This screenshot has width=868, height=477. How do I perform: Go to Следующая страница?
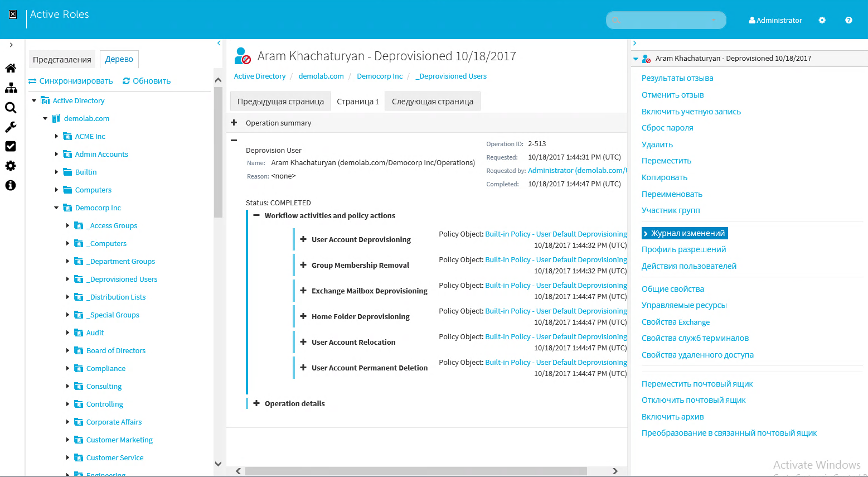pyautogui.click(x=433, y=102)
